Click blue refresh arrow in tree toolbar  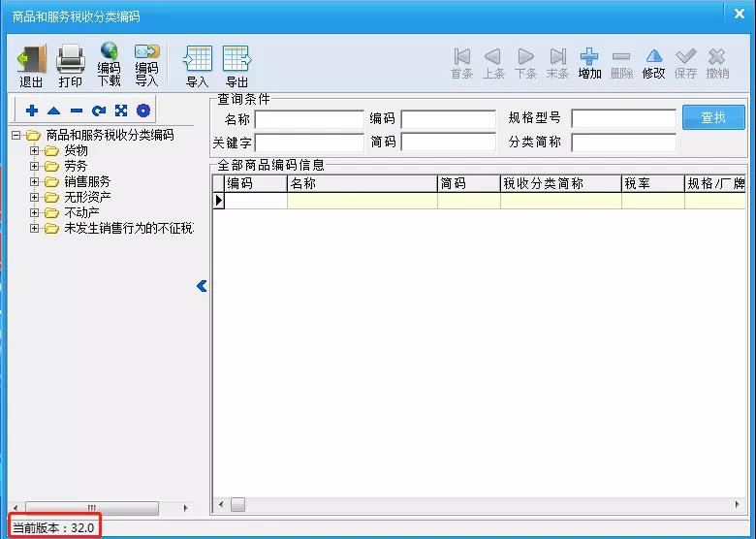(x=99, y=111)
